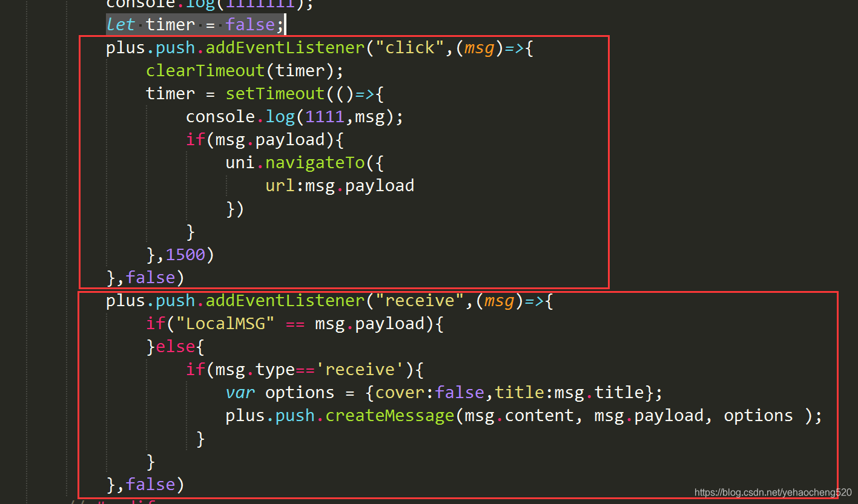
Task: Click the 'let timer = false;' line
Action: point(195,25)
